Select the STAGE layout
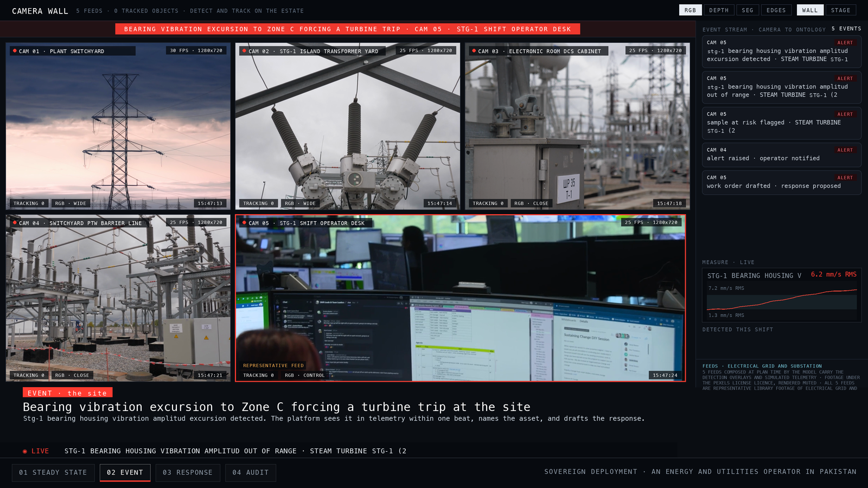Screen dimensions: 868x488 click(x=841, y=10)
